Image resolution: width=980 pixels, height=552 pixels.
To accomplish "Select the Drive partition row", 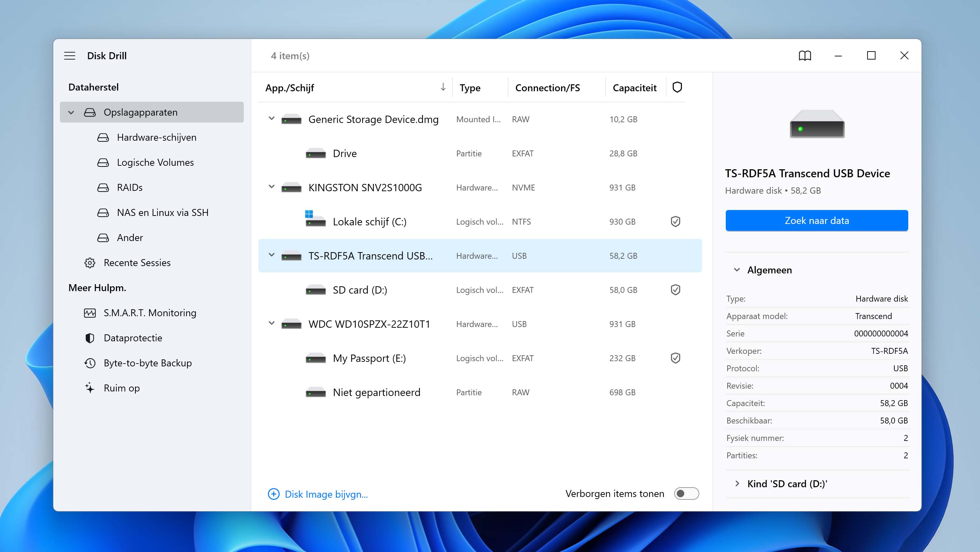I will point(480,153).
